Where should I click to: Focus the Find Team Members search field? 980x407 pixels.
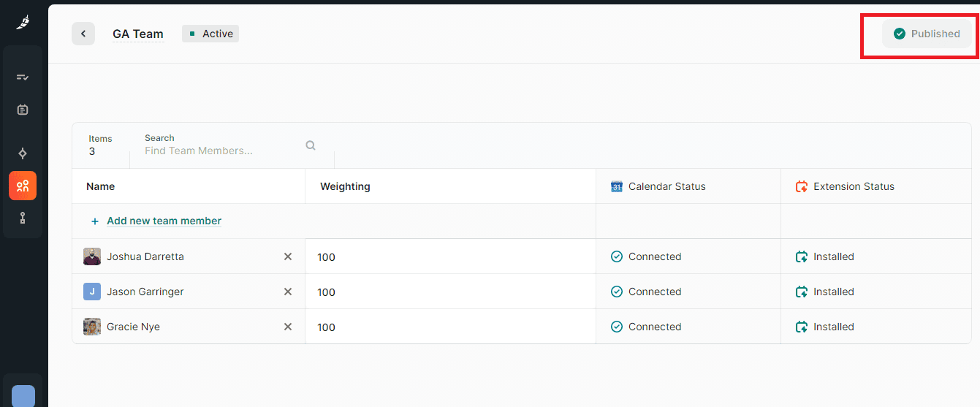[219, 151]
